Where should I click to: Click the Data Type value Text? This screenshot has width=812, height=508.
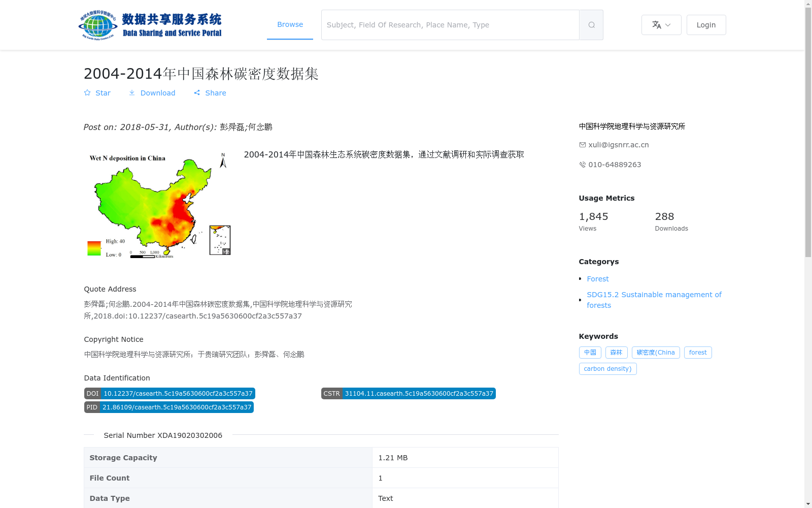click(x=386, y=498)
